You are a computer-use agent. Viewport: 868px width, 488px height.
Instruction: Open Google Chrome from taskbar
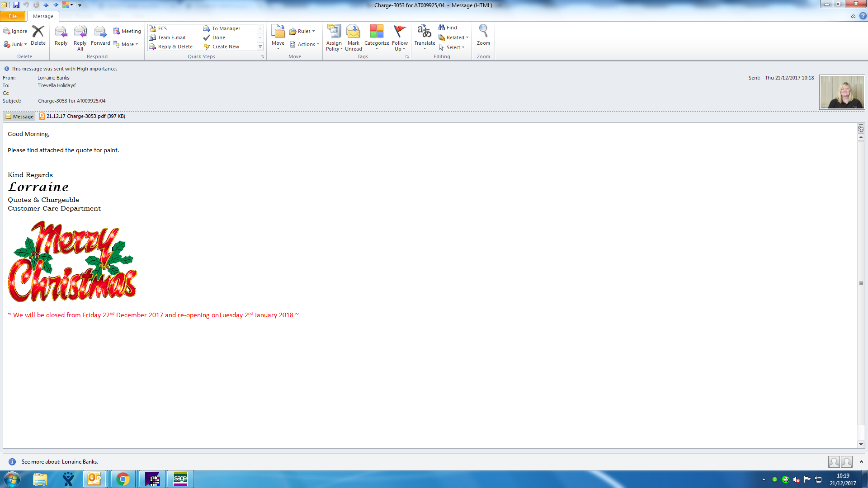click(123, 479)
